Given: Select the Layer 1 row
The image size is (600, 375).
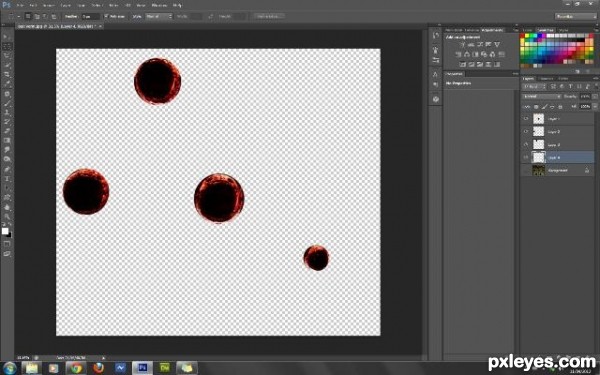Looking at the screenshot, I should click(558, 119).
